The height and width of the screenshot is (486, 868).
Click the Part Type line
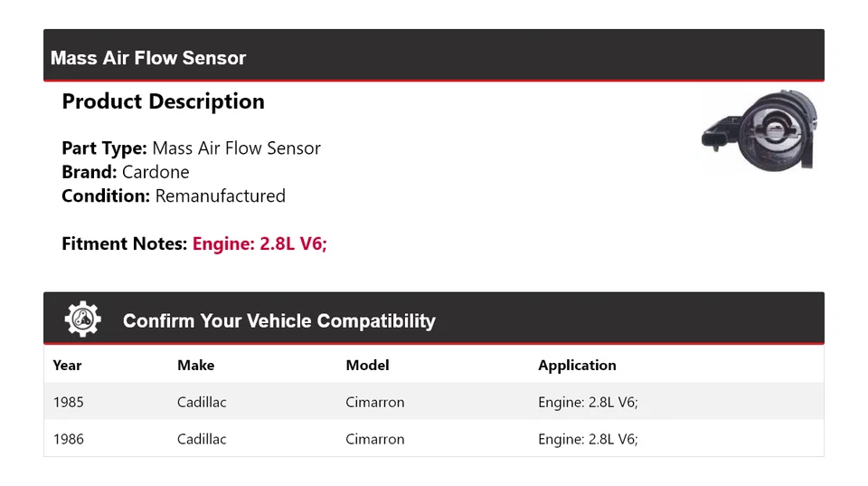pyautogui.click(x=191, y=148)
